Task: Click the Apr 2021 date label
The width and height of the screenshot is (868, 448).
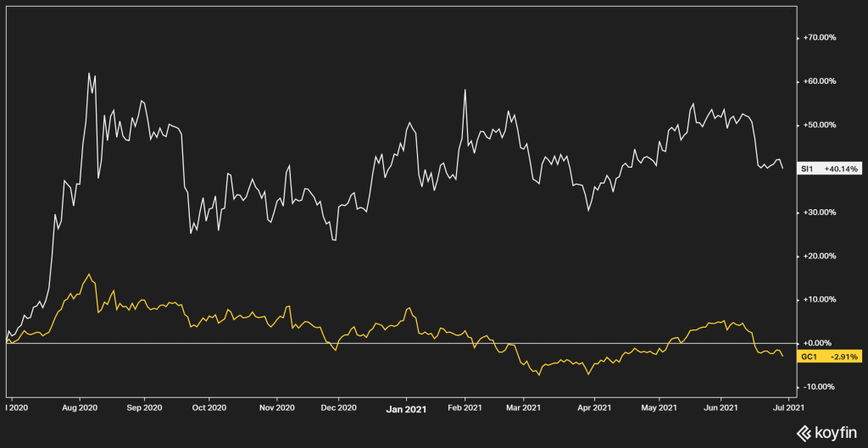Action: click(x=593, y=407)
